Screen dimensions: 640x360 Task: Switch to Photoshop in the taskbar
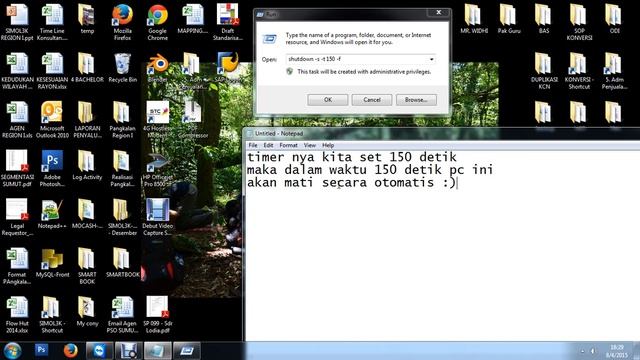[41, 350]
